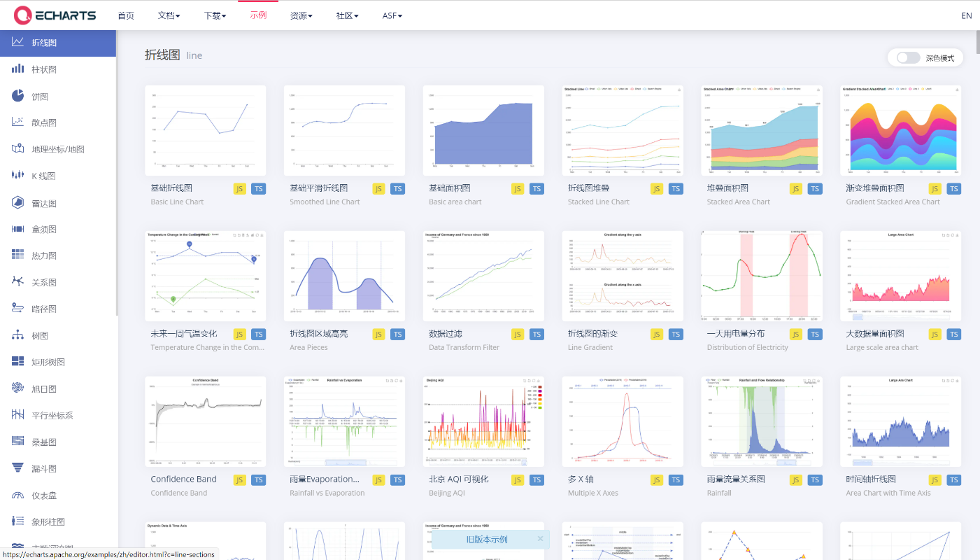
Task: Select the scatter chart (散点图) icon
Action: tap(18, 122)
